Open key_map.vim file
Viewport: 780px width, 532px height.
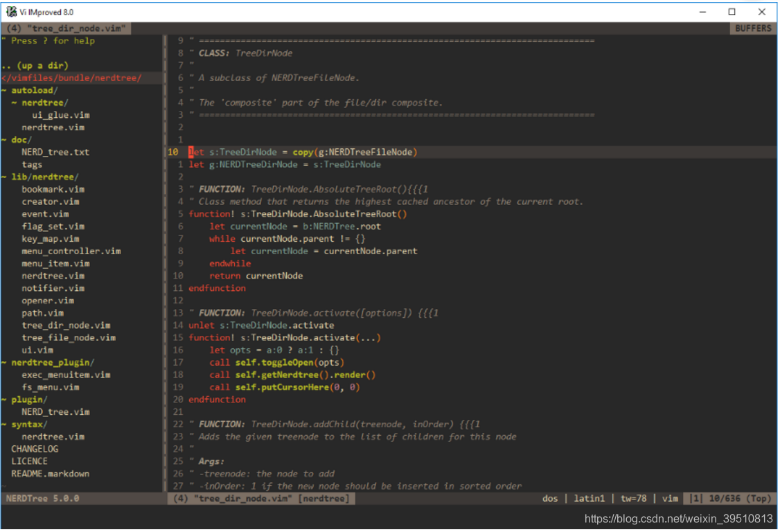pos(51,239)
